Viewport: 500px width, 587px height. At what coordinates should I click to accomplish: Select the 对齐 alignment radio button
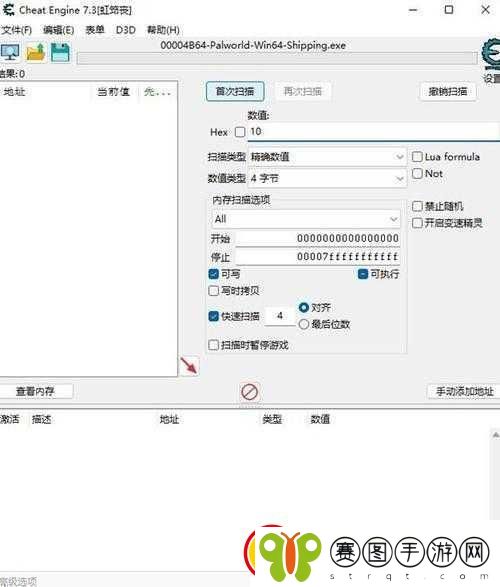point(304,308)
